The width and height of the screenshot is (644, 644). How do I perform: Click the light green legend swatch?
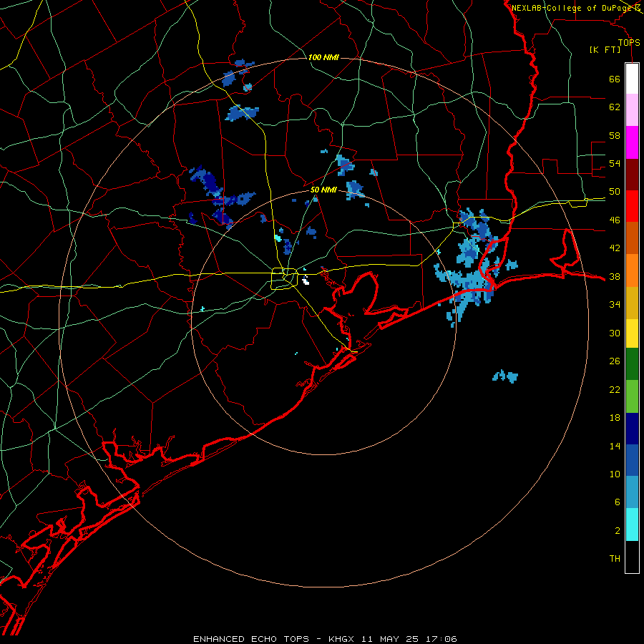[x=632, y=396]
